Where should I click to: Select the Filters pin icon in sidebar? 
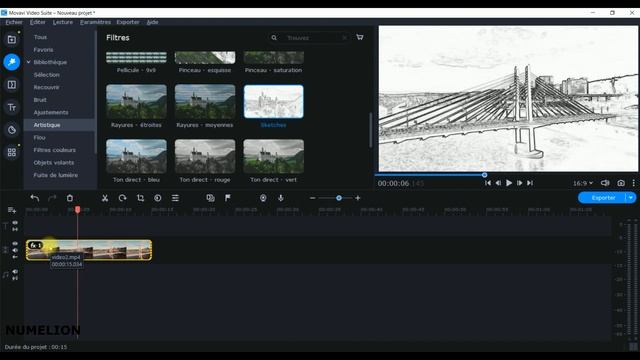tap(11, 62)
